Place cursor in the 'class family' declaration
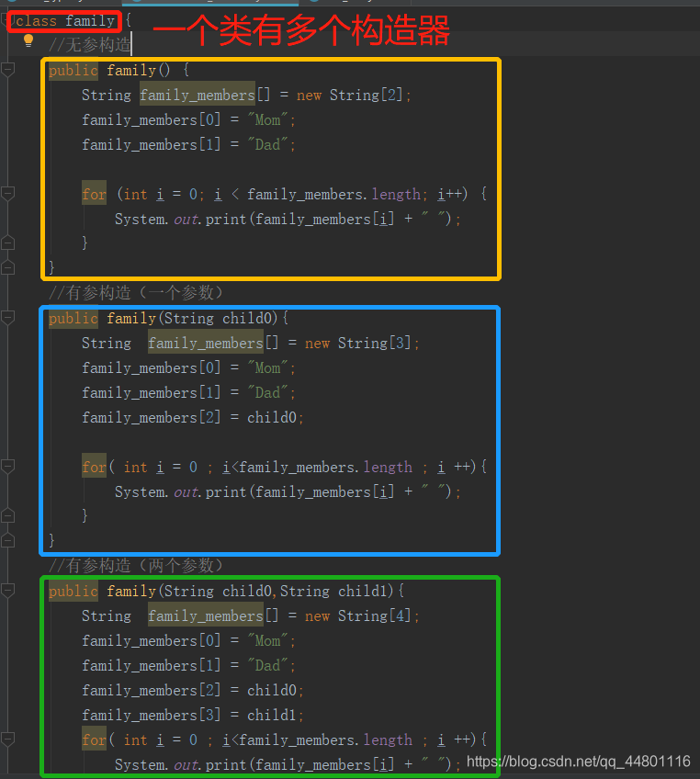 64,21
